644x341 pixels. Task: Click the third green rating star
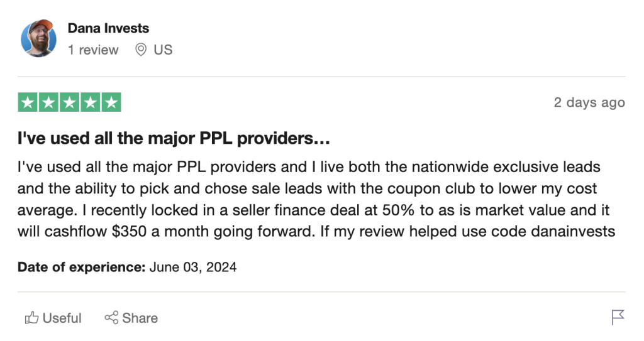coord(69,102)
